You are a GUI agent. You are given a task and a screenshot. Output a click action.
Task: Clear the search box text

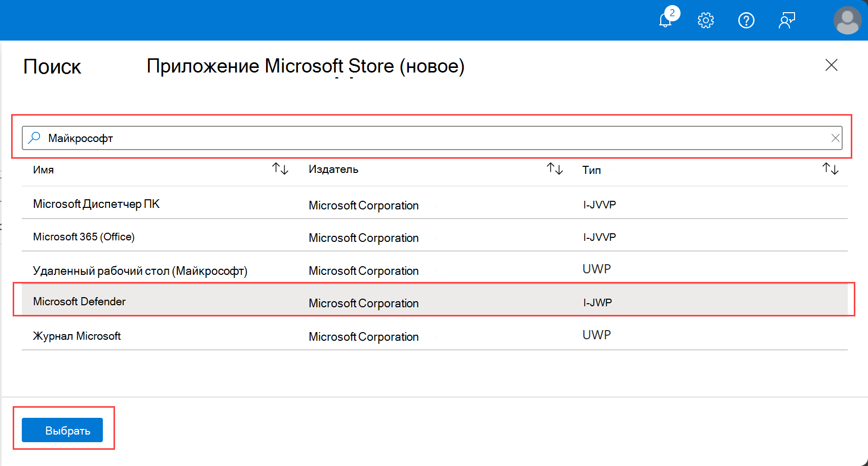pyautogui.click(x=835, y=138)
